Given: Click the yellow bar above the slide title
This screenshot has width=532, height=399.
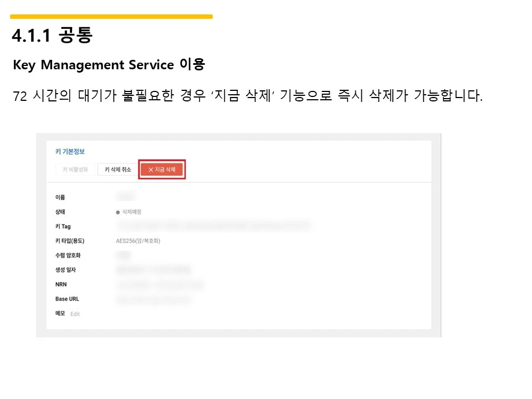Looking at the screenshot, I should coord(111,16).
